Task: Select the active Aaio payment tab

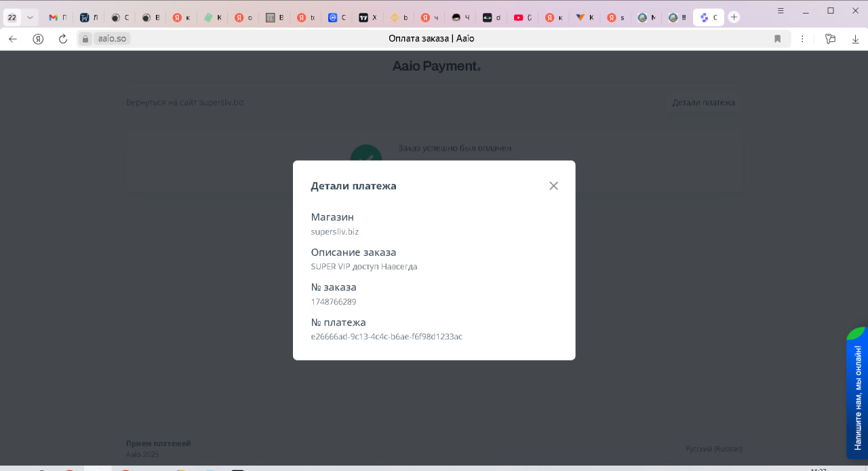Action: 708,18
